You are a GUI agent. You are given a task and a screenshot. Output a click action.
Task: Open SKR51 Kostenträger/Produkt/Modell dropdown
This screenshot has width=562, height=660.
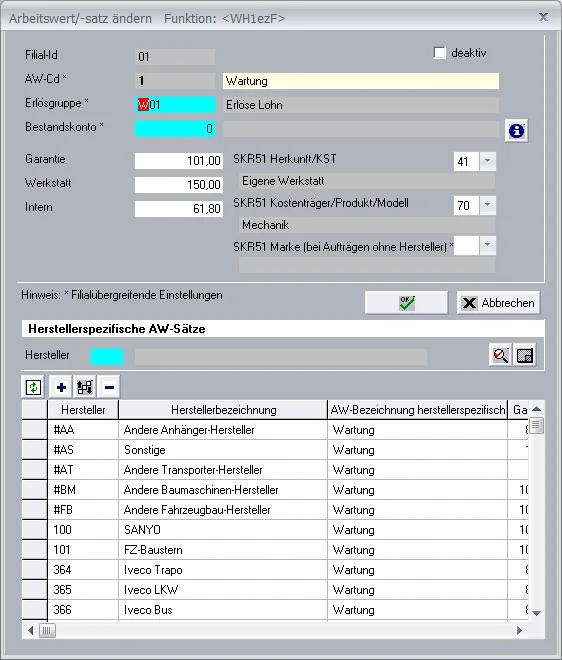click(487, 205)
